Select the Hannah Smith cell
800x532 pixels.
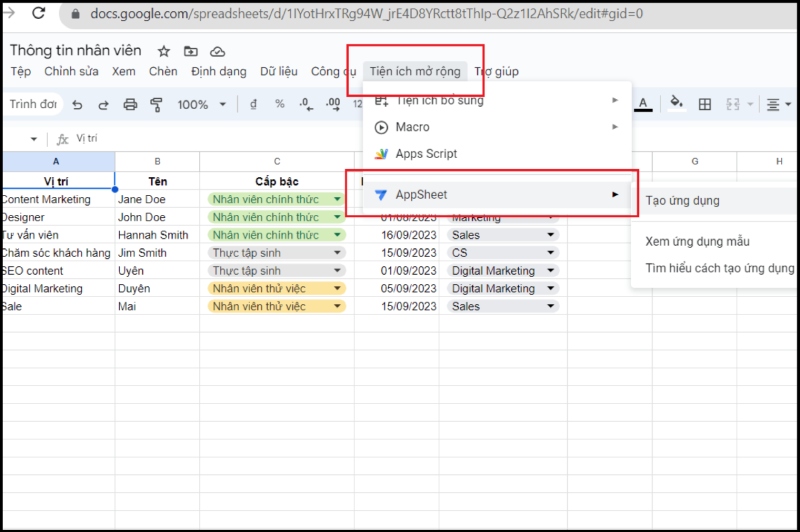[x=157, y=235]
